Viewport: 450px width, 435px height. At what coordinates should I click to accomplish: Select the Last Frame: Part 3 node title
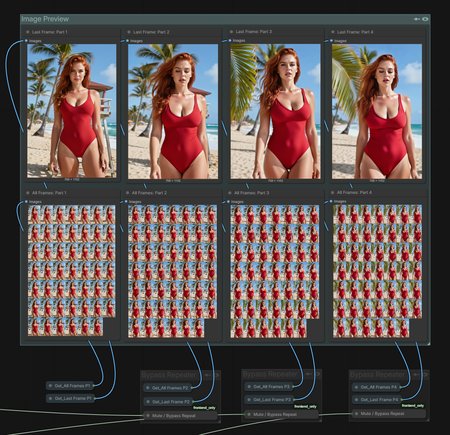254,32
